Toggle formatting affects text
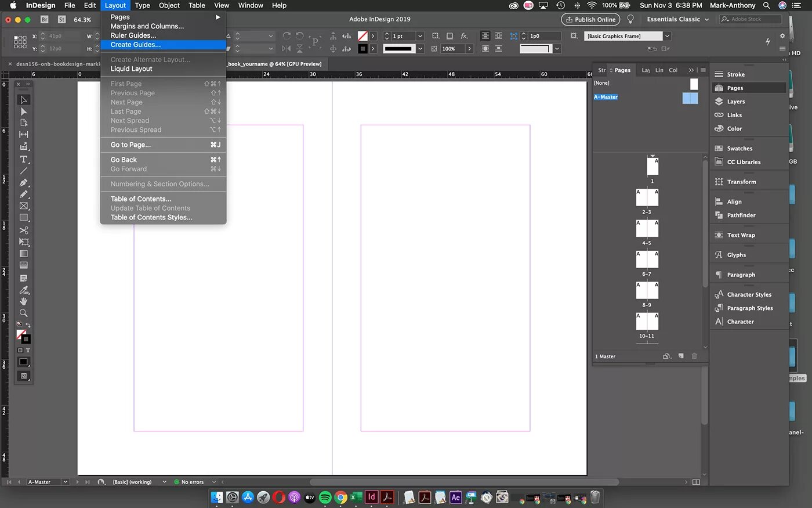 click(x=27, y=350)
